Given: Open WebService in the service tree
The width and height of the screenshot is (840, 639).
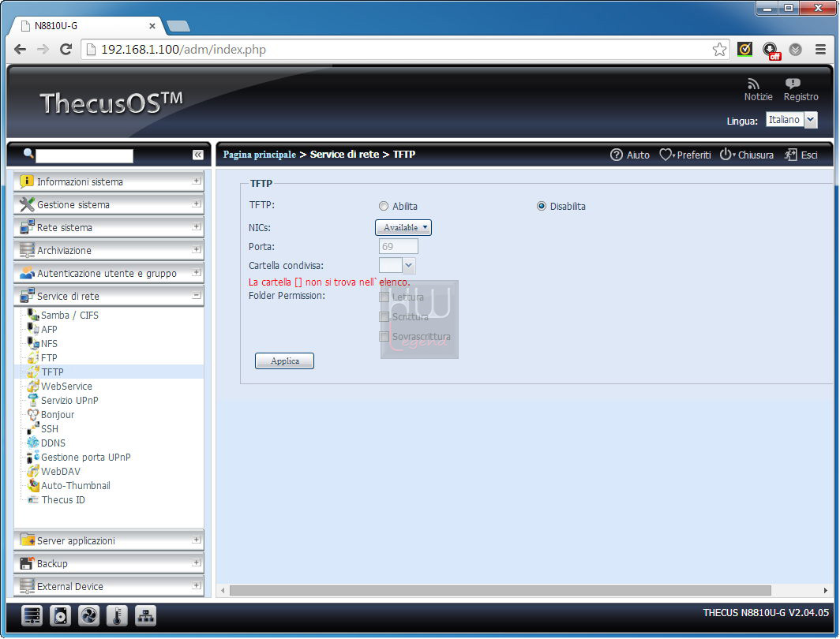Looking at the screenshot, I should (66, 386).
